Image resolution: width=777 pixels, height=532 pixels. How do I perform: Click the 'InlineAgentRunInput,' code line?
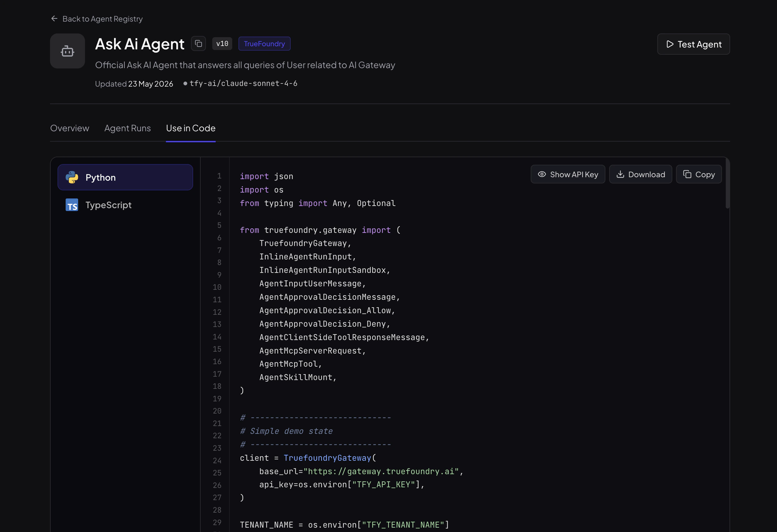click(x=308, y=257)
